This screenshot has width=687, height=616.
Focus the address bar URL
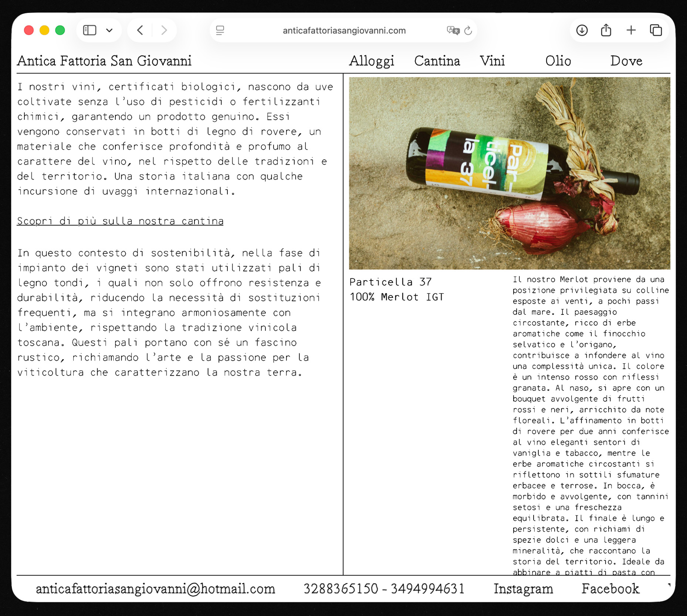344,31
